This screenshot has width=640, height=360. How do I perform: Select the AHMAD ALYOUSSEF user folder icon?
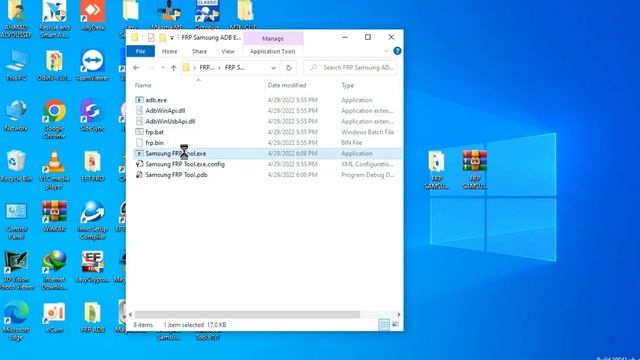[16, 18]
